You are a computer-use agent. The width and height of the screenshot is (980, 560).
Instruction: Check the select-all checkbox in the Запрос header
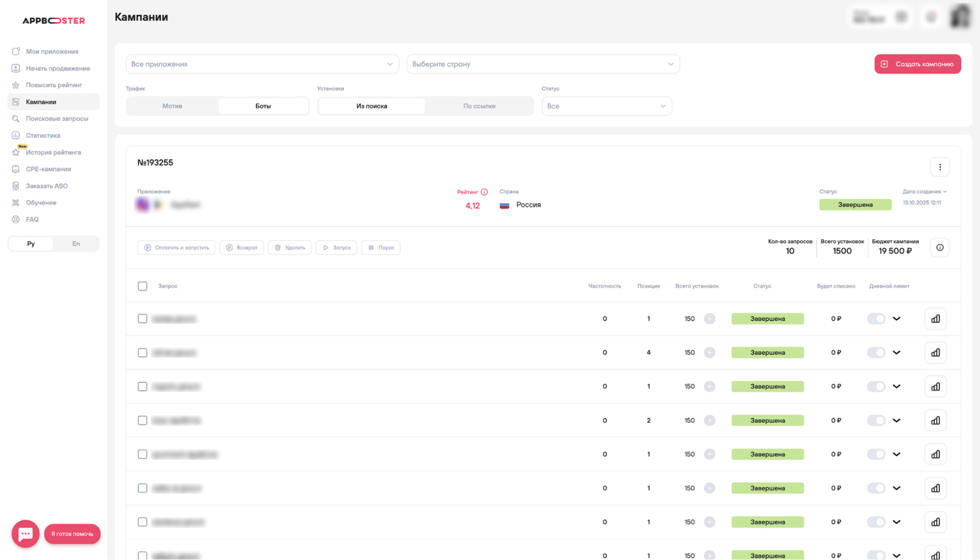(x=142, y=286)
